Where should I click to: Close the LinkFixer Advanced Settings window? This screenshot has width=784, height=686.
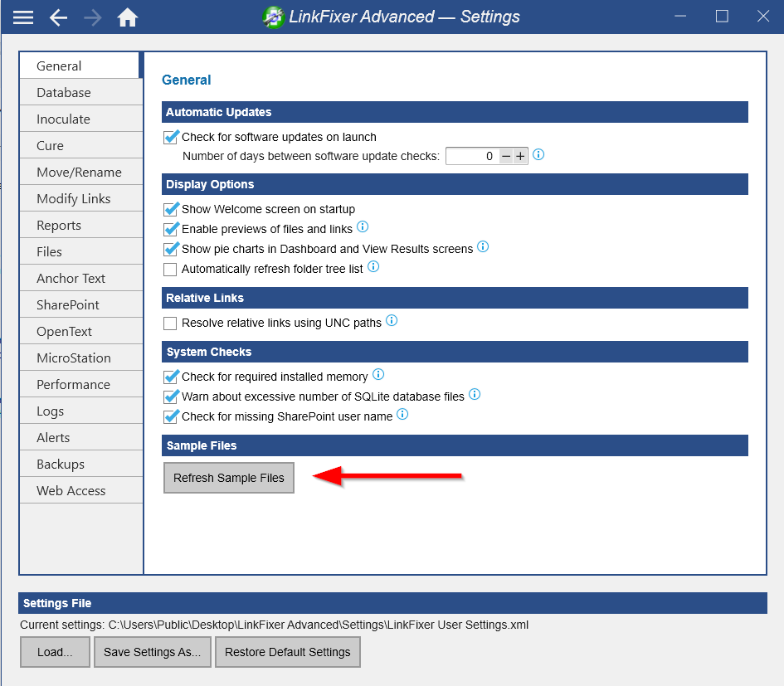point(763,17)
